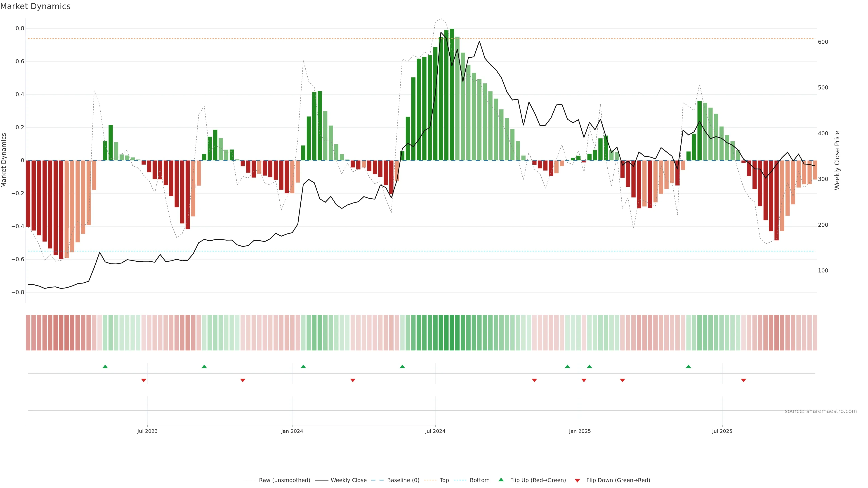
Task: Click the Jul 2024 x-axis label
Action: pyautogui.click(x=435, y=431)
